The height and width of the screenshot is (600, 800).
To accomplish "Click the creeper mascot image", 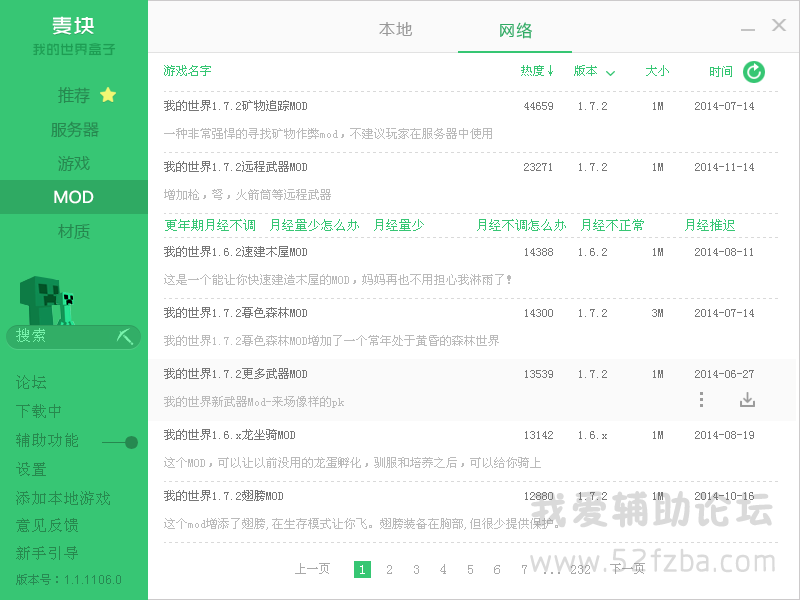I will [46, 301].
